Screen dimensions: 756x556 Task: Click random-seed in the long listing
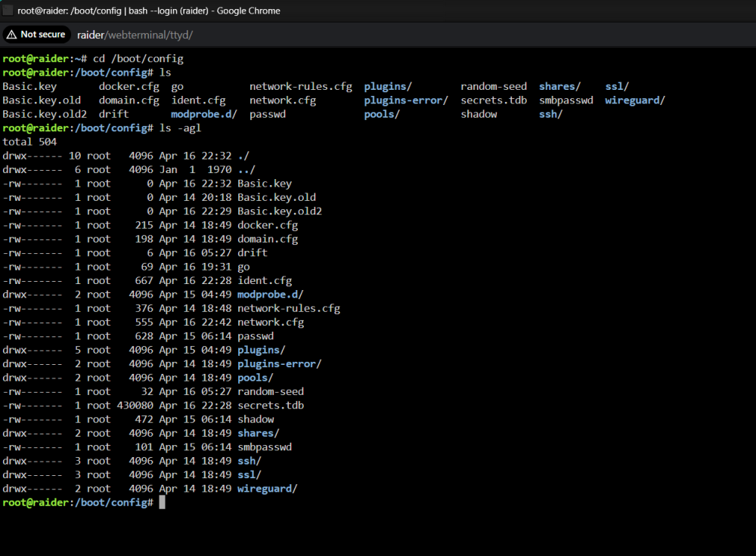(271, 391)
